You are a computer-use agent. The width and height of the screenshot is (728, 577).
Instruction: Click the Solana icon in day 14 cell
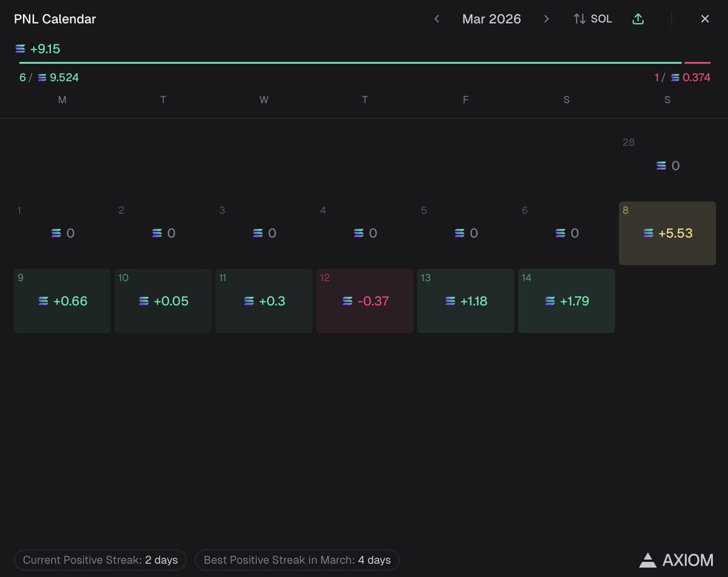[550, 301]
